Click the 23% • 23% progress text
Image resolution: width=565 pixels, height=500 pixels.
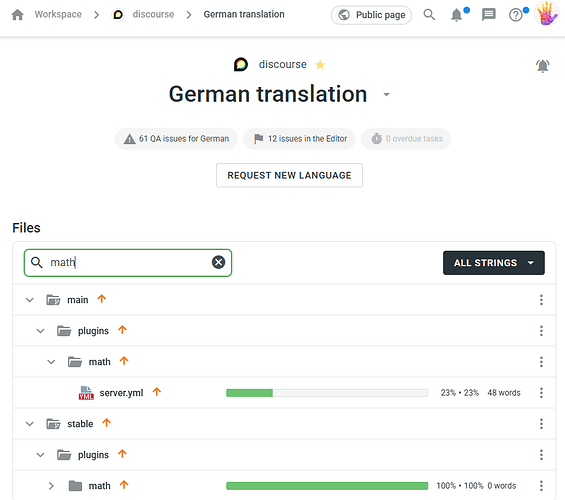459,393
